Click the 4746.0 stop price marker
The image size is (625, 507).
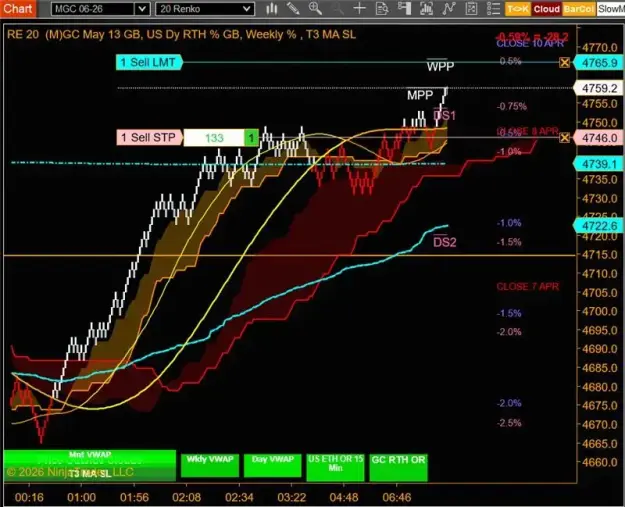pos(599,138)
